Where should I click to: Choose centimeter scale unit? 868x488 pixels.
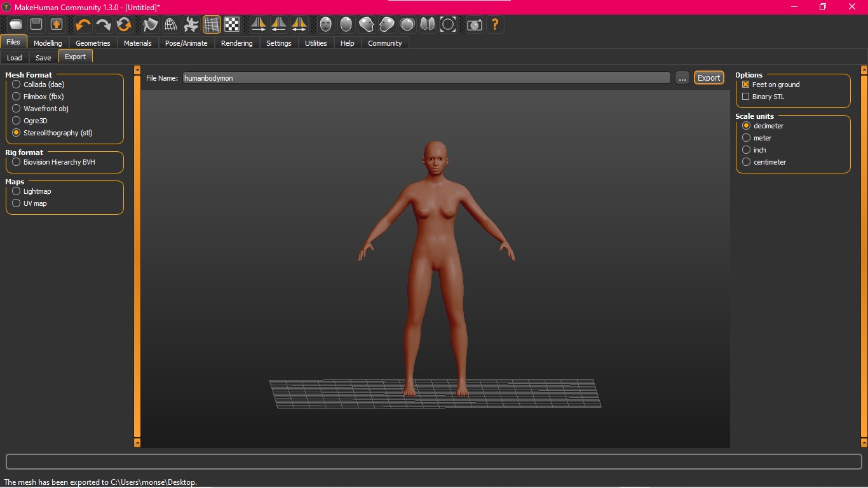click(x=747, y=162)
